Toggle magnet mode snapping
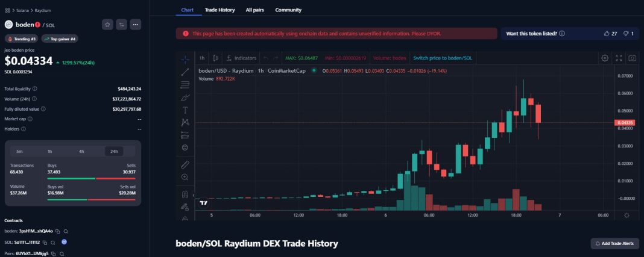Viewport: 644px width, 257px height. 185,194
